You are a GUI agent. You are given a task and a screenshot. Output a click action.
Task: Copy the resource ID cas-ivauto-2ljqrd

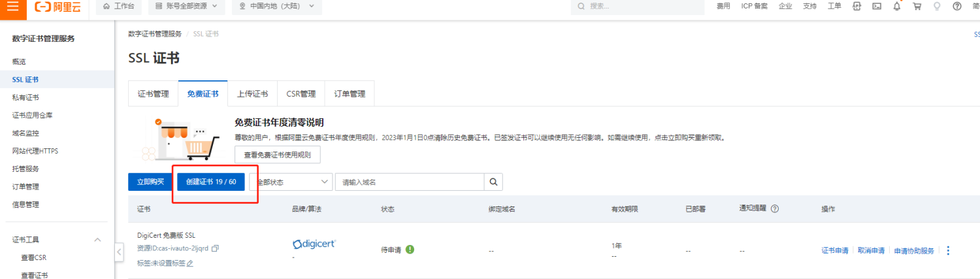point(216,249)
